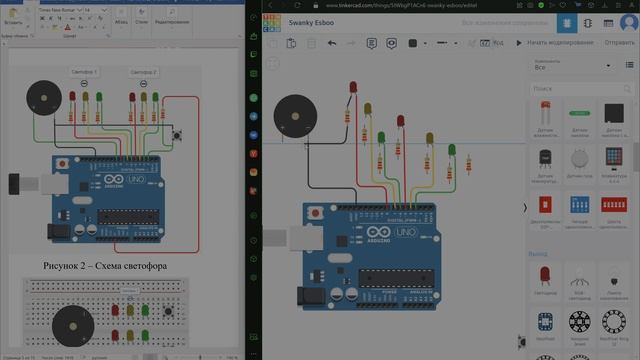Pick the light bulb component

(x=614, y=281)
